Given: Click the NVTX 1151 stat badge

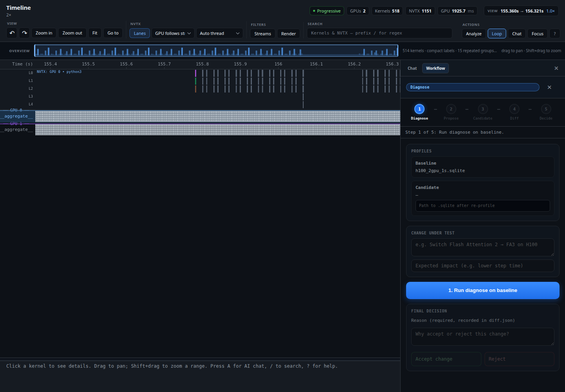Looking at the screenshot, I should pos(420,11).
